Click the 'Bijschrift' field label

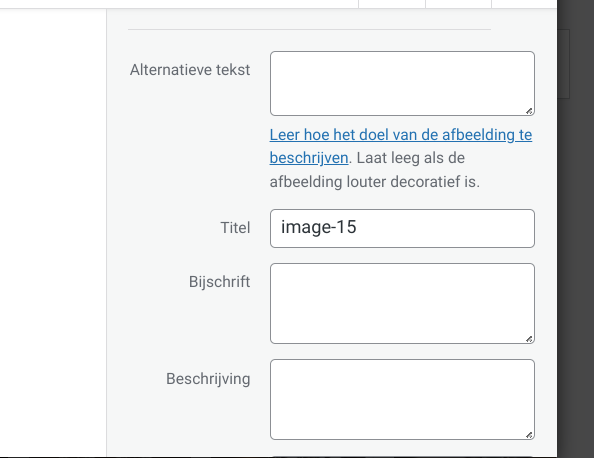pos(219,282)
